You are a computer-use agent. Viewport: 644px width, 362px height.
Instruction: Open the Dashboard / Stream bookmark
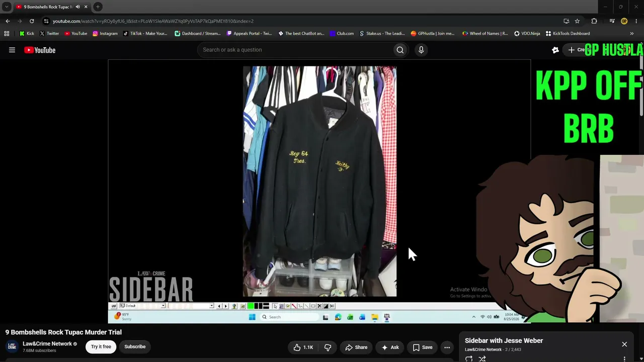coord(198,34)
